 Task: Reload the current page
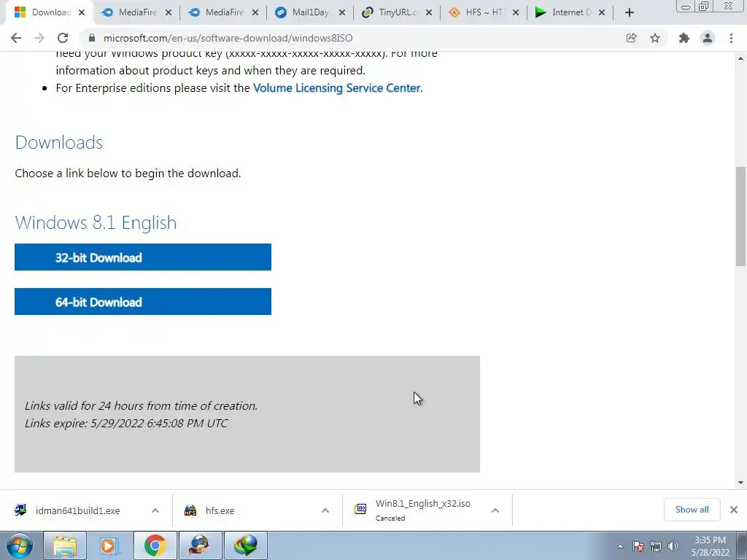click(63, 38)
